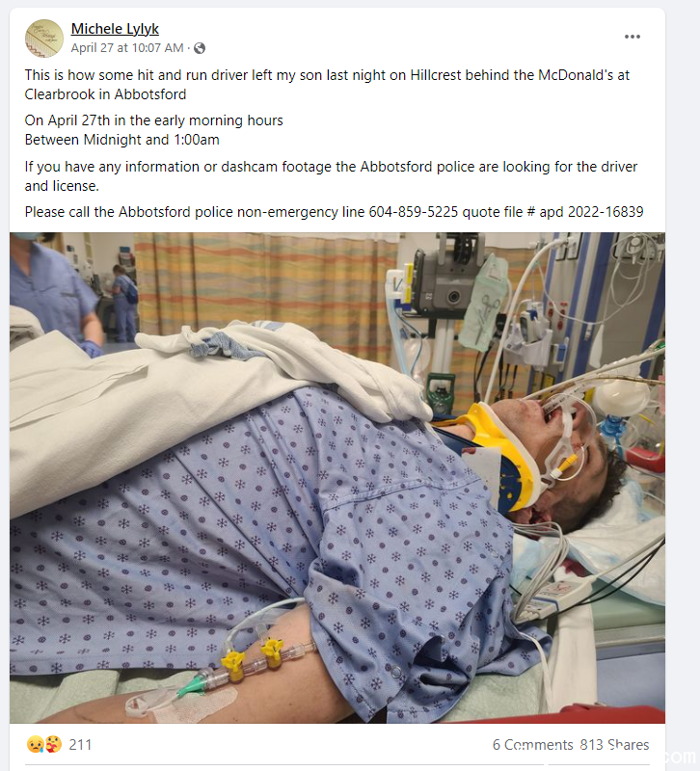View the 813 Shares list

614,744
